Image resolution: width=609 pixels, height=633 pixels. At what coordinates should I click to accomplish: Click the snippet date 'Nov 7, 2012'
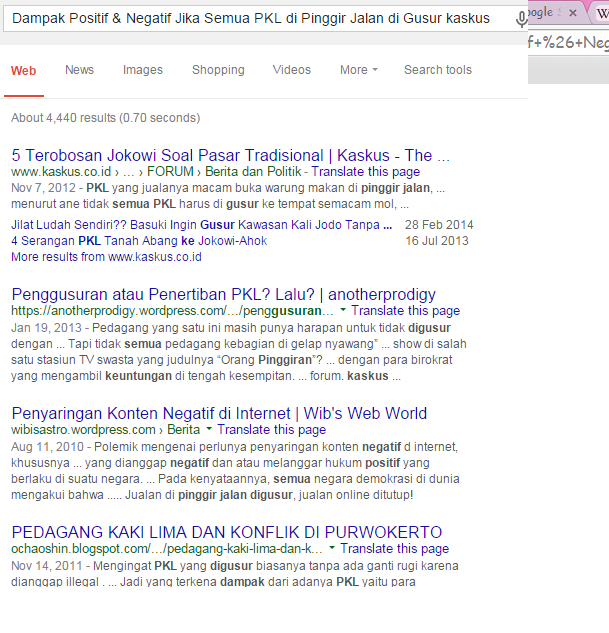[x=43, y=188]
